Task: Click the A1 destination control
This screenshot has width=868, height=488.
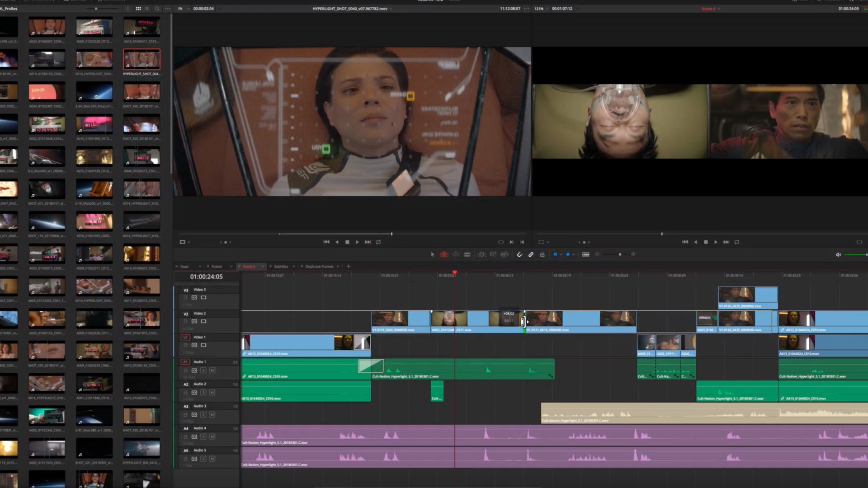Action: [185, 362]
